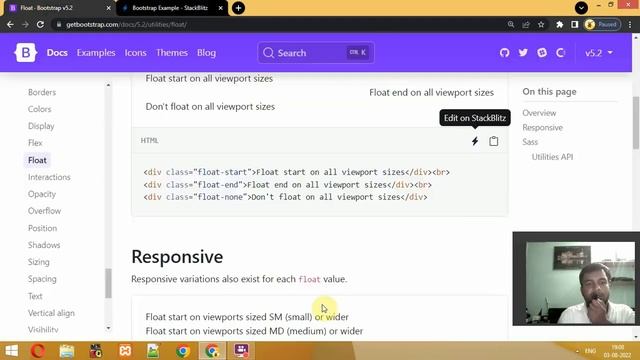Open XAMPP from the taskbar
The height and width of the screenshot is (360, 640).
[x=125, y=351]
